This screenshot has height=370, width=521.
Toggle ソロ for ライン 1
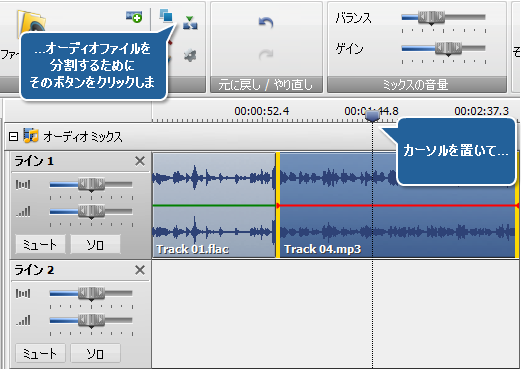tap(95, 244)
